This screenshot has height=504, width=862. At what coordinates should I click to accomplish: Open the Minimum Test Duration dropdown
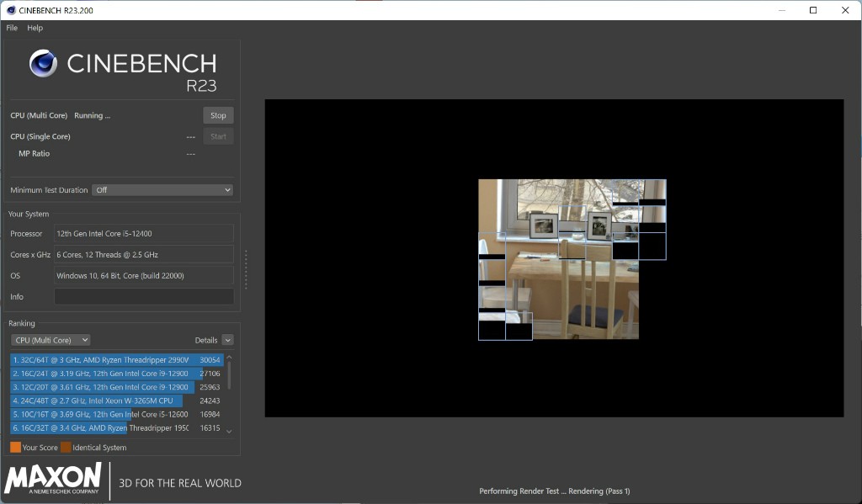coord(162,190)
